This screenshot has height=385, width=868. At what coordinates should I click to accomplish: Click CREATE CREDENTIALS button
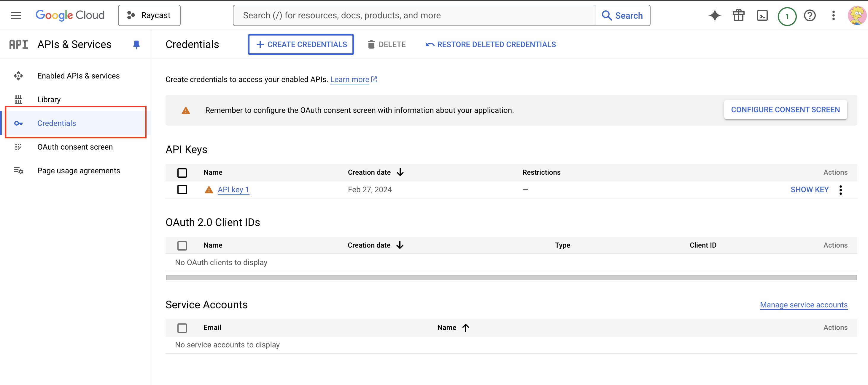pyautogui.click(x=301, y=44)
